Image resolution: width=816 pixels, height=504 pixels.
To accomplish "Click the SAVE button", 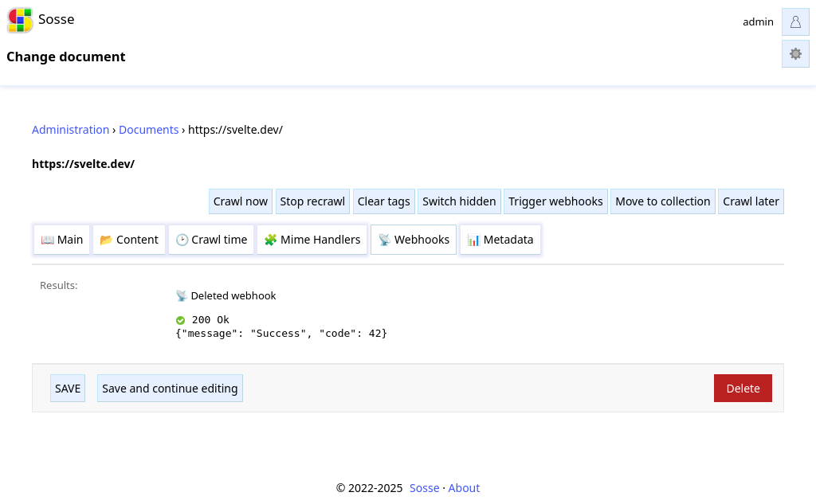I will (x=68, y=389).
